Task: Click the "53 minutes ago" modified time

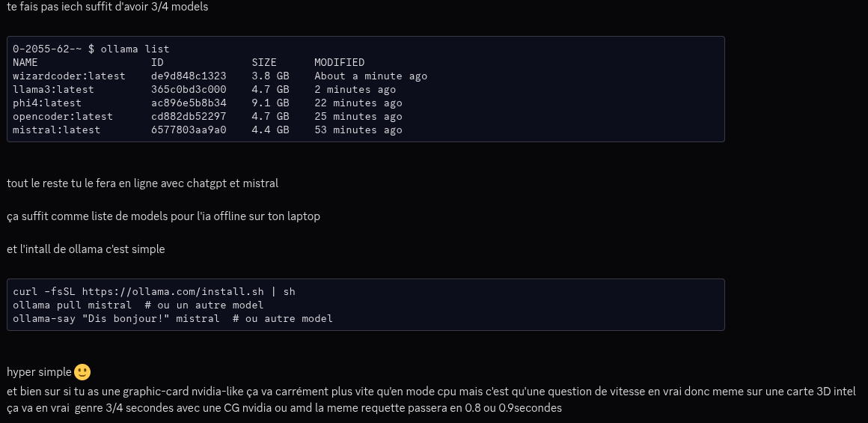Action: [x=358, y=130]
